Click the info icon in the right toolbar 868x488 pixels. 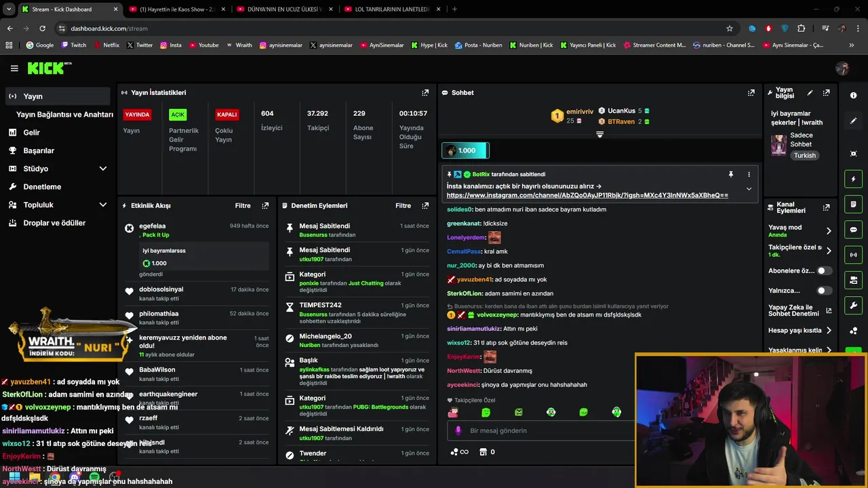click(853, 96)
